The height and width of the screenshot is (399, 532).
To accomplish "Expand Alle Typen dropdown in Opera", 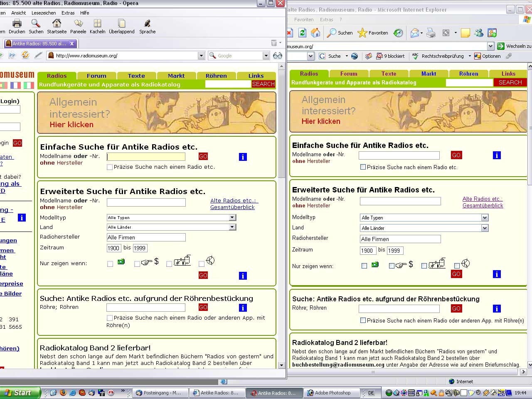I will [x=232, y=217].
